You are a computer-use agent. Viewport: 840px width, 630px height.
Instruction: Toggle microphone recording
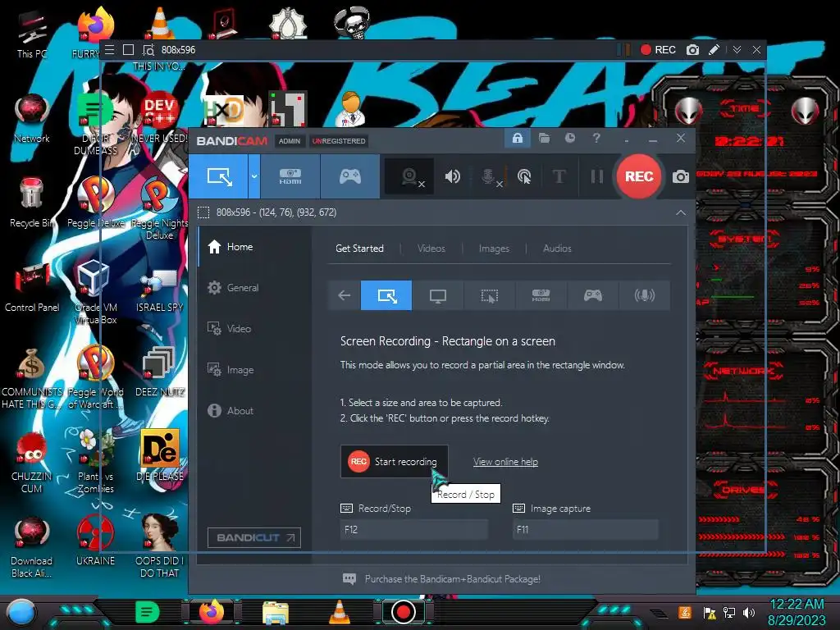tap(490, 176)
